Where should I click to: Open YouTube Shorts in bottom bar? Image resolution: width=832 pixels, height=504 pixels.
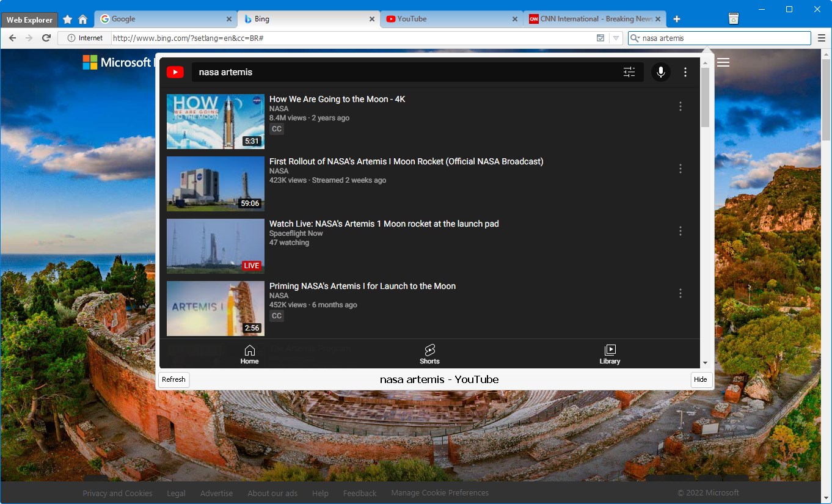429,354
